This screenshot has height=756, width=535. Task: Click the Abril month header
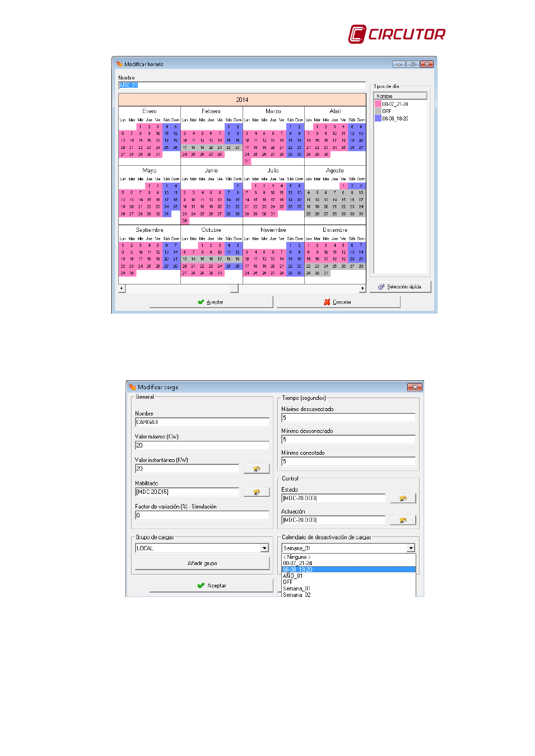(335, 111)
